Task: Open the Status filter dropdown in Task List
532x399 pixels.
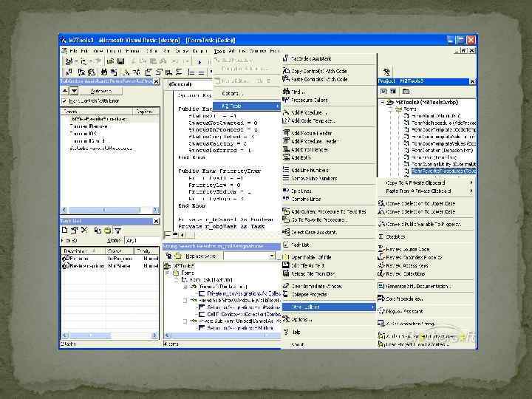Action: [142, 240]
